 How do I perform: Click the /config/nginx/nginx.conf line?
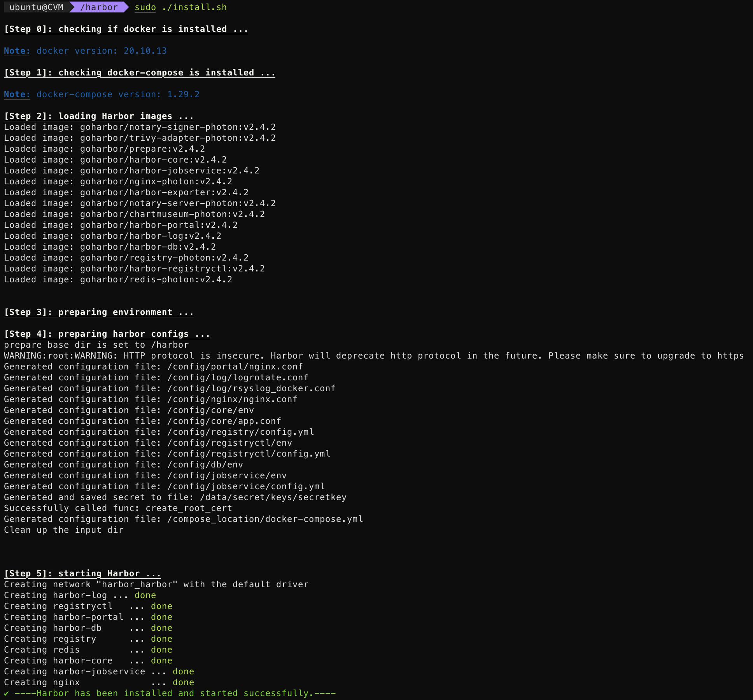tap(151, 399)
